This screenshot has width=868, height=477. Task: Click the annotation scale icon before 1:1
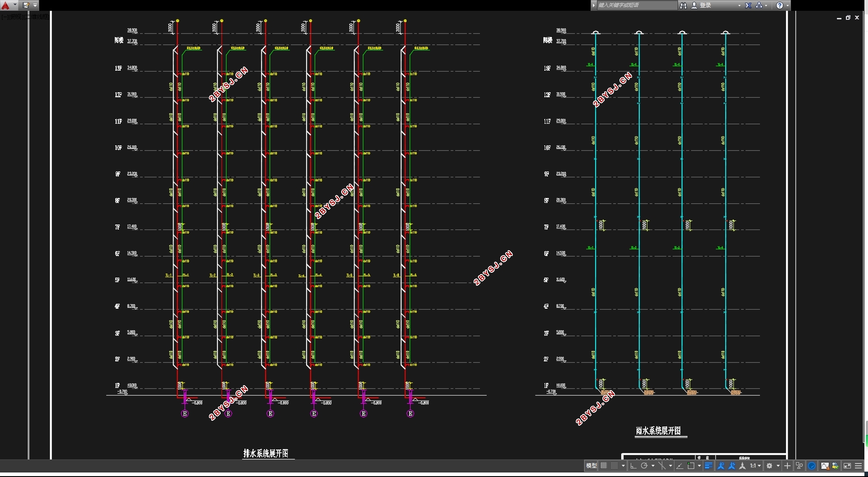click(x=742, y=466)
